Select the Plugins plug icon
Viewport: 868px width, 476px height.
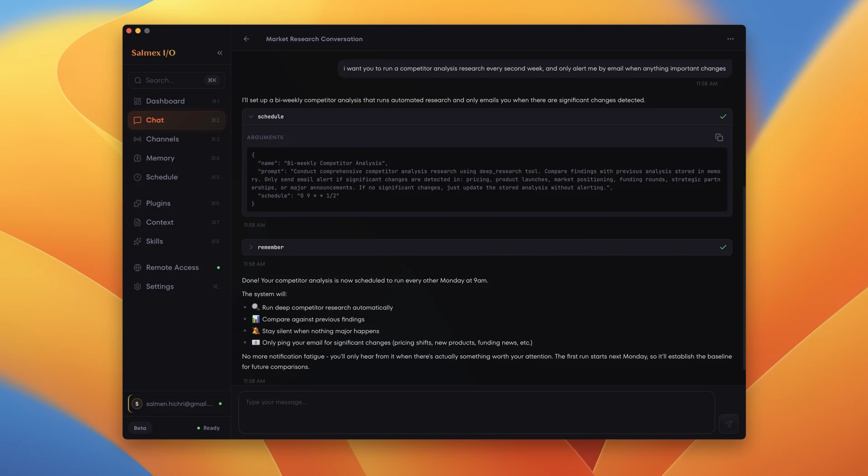click(137, 203)
